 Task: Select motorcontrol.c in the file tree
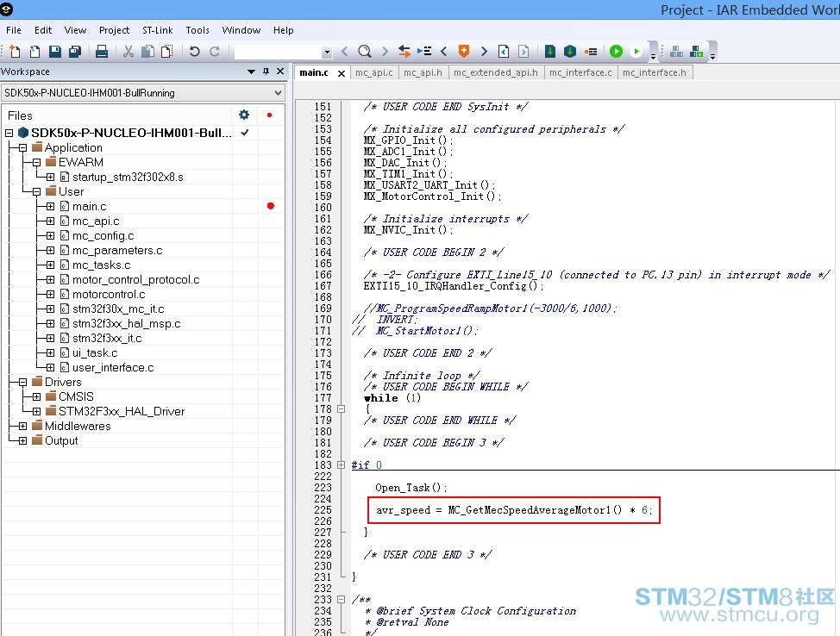(109, 295)
